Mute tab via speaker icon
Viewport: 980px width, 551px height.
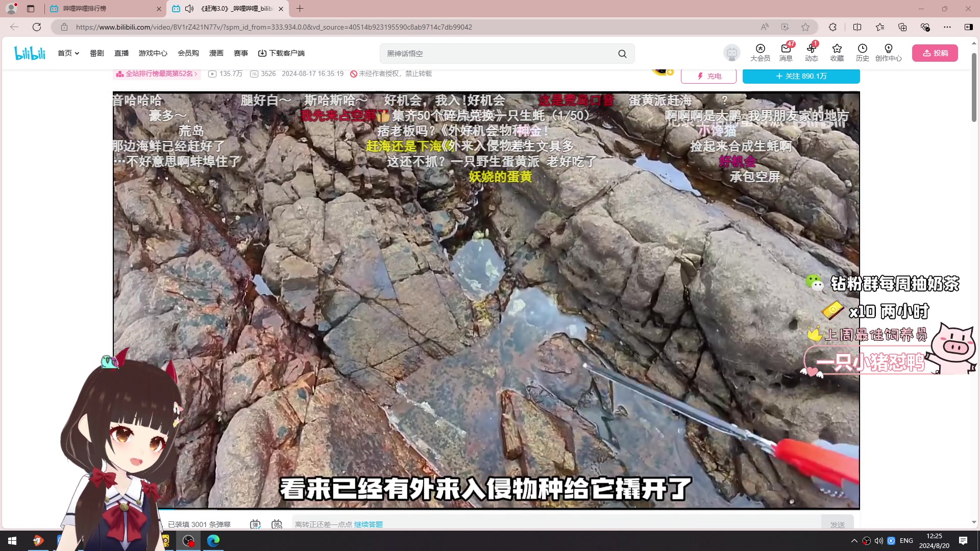coord(189,9)
